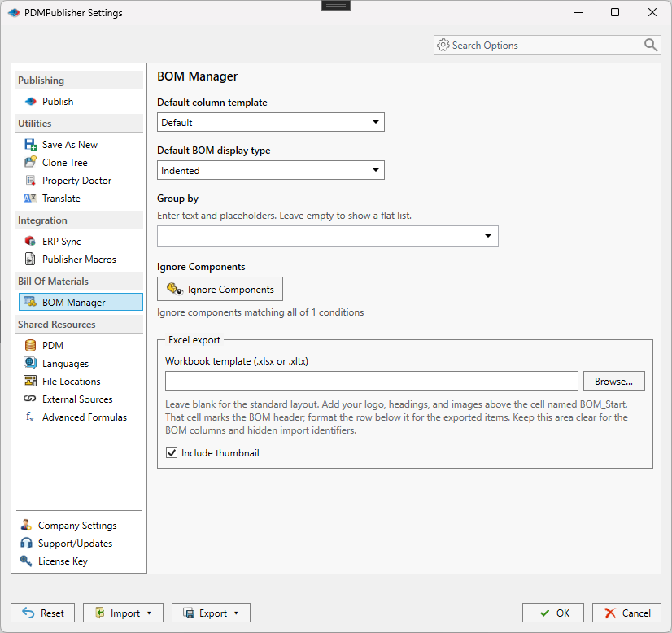Click the Save As New floppy icon
The height and width of the screenshot is (633, 672).
point(30,145)
